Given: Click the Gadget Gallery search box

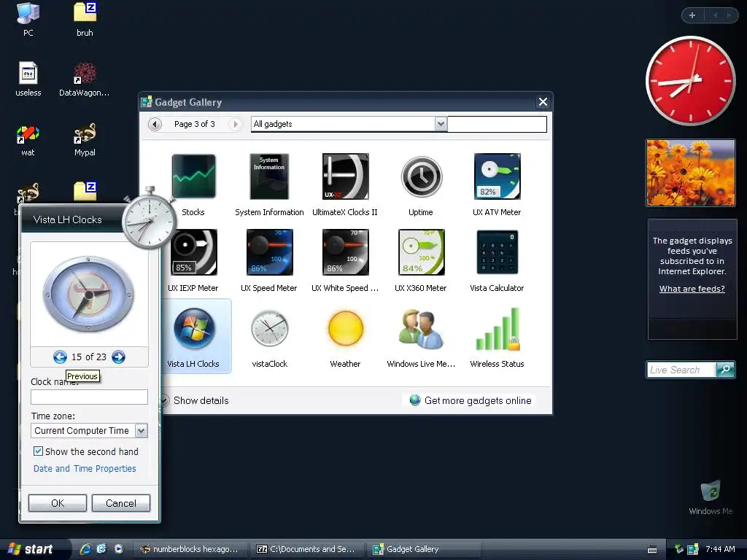Looking at the screenshot, I should click(497, 124).
